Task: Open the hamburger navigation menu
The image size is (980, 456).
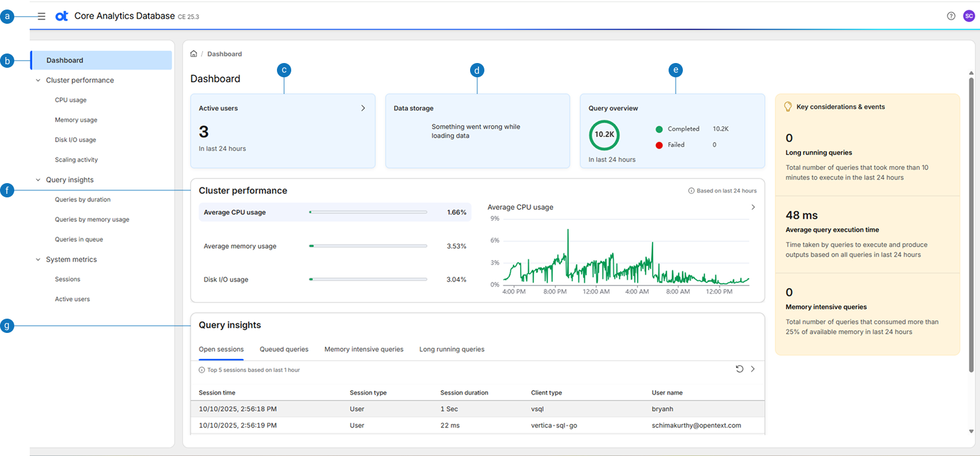Action: (41, 17)
